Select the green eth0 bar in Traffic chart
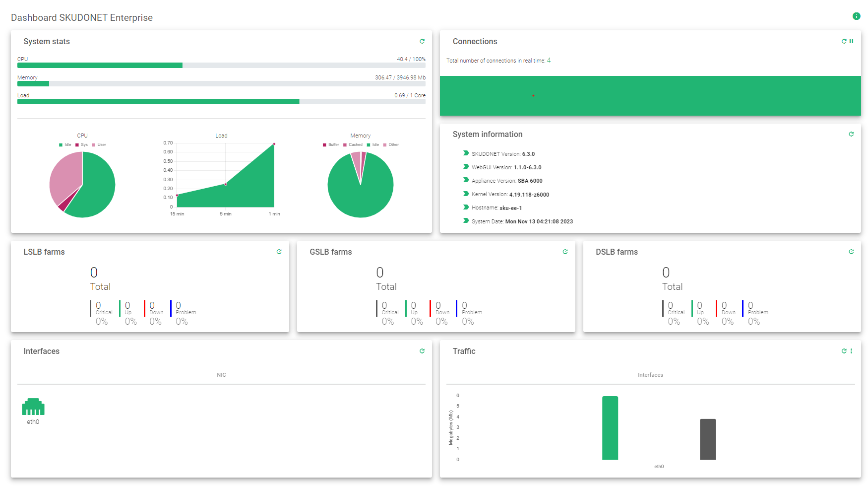Image resolution: width=868 pixels, height=486 pixels. click(x=610, y=428)
